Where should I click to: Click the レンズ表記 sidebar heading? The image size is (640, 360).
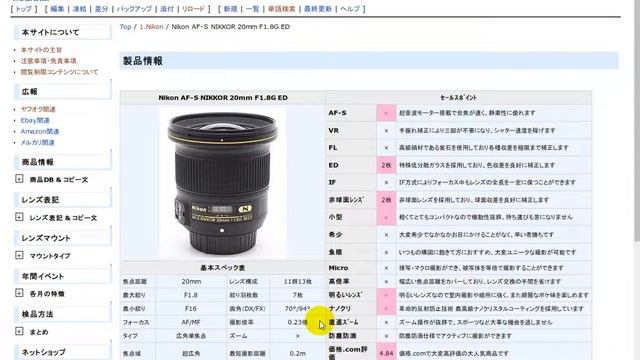(x=62, y=200)
